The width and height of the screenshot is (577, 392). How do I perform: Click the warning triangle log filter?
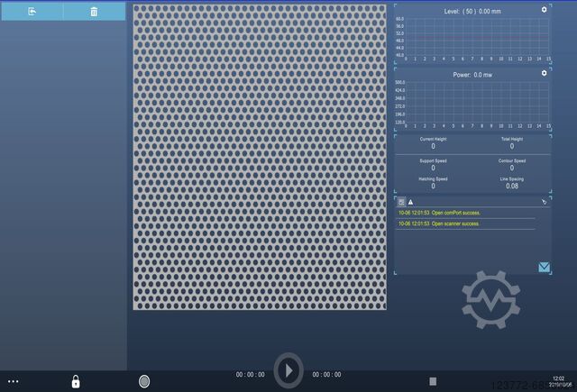[411, 202]
